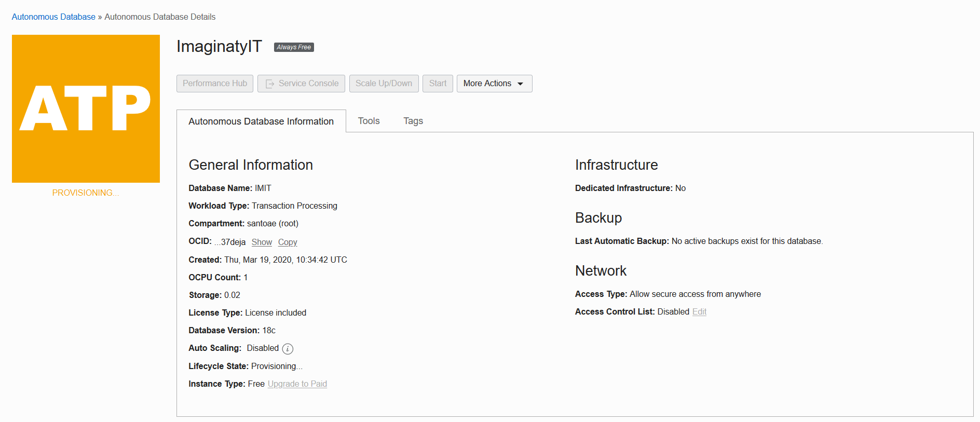
Task: Click the Database Name value IMIT
Action: tap(263, 188)
